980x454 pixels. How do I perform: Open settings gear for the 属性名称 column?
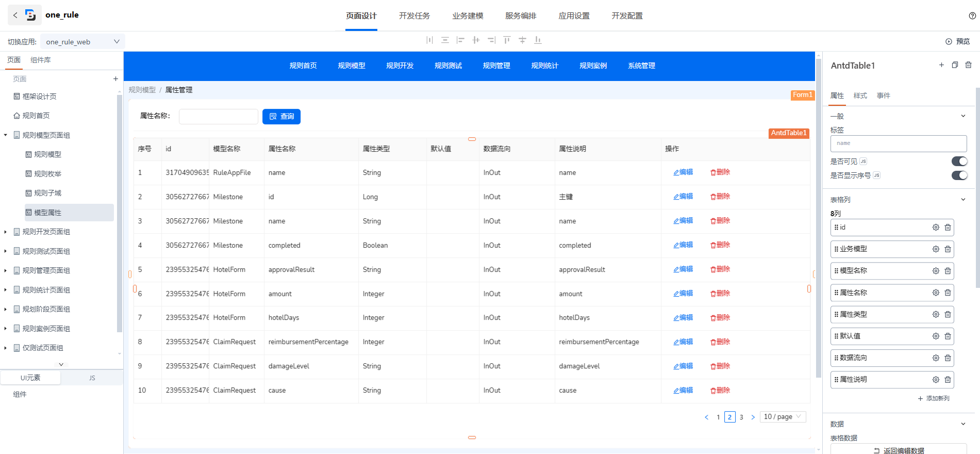click(936, 293)
